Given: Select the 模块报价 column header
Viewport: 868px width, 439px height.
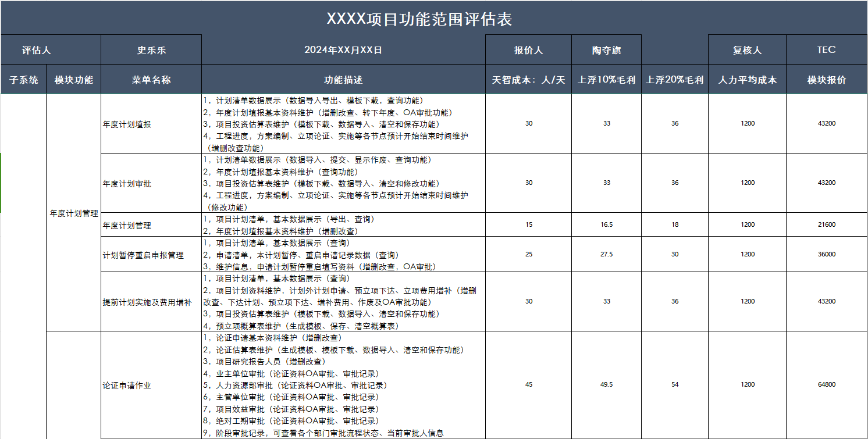Looking at the screenshot, I should (x=826, y=80).
